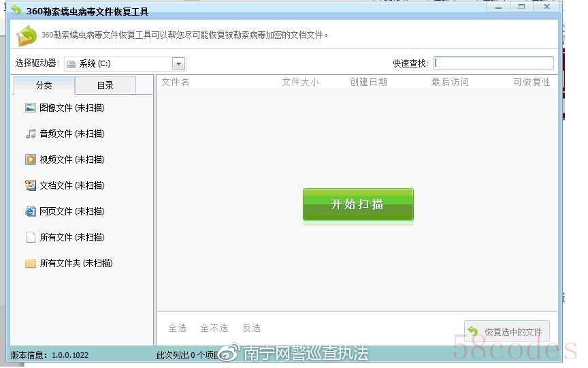Click the green arrow icon on recover button
This screenshot has width=588, height=368.
[x=473, y=331]
